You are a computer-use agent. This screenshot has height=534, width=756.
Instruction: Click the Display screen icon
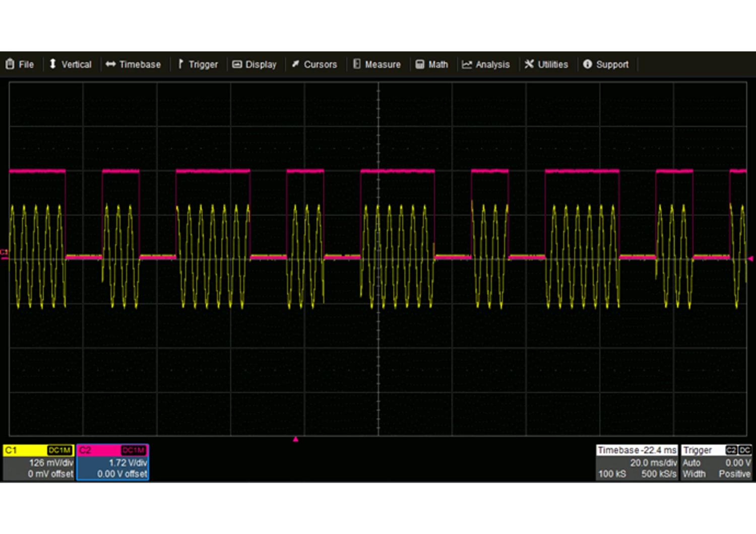point(237,64)
